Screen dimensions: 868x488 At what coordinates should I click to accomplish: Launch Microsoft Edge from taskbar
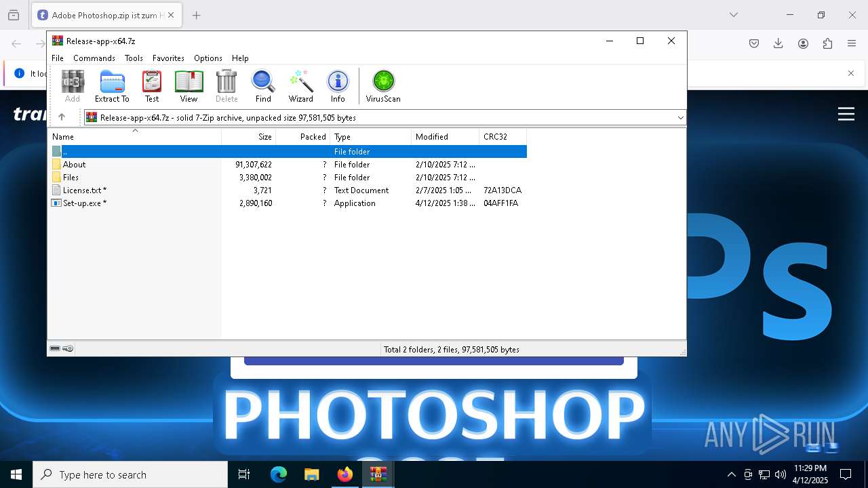(279, 474)
